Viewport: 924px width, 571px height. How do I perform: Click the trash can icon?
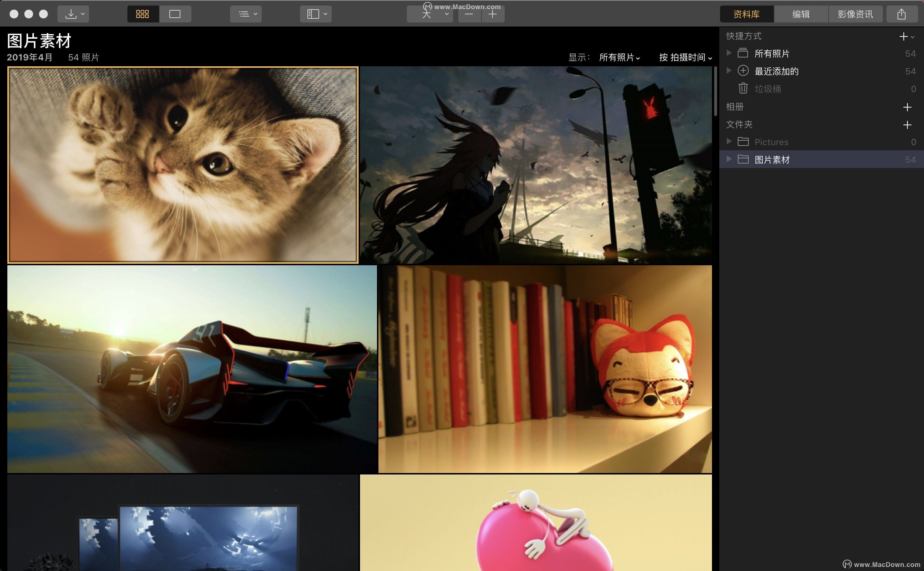coord(743,88)
